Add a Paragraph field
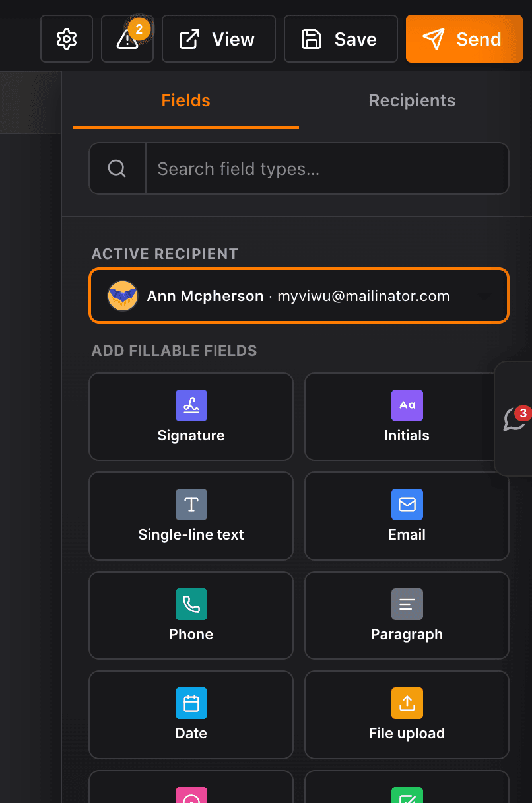This screenshot has height=803, width=532. pos(407,615)
